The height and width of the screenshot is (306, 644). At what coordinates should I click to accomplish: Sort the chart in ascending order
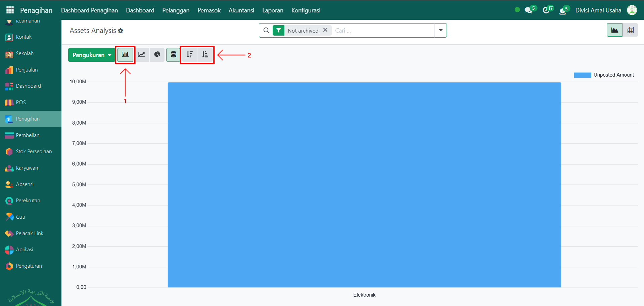205,55
